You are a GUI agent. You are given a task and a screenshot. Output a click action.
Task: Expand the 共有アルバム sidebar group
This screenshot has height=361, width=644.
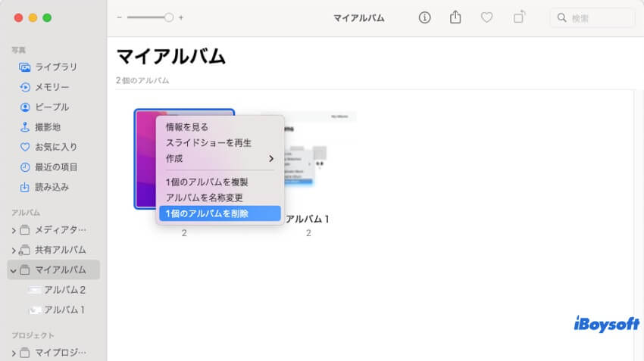point(14,251)
